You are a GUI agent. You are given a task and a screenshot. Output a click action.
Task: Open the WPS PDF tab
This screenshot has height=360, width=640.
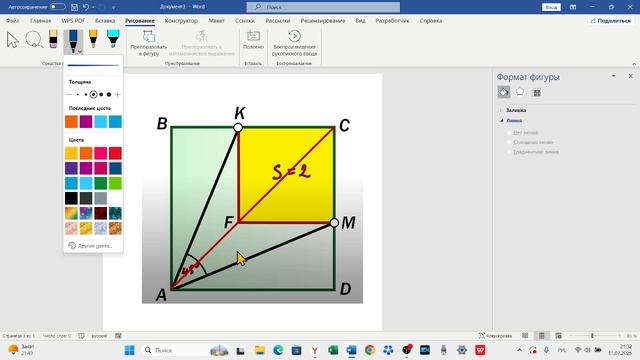point(73,20)
